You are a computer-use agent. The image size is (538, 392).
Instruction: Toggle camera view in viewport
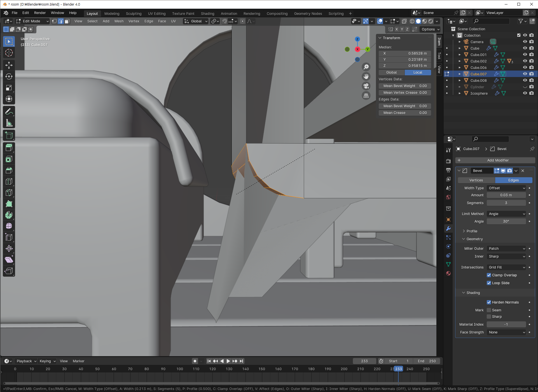(366, 86)
